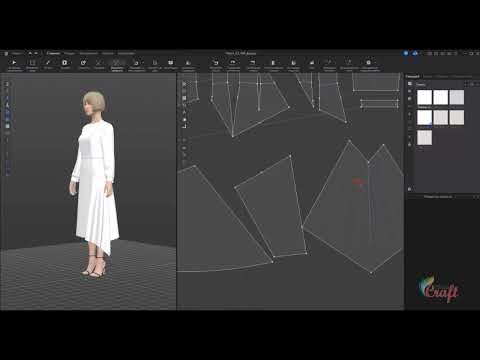The height and width of the screenshot is (360, 480).
Task: Select the grid-shaped icon in top toolbar
Action: [x=171, y=62]
